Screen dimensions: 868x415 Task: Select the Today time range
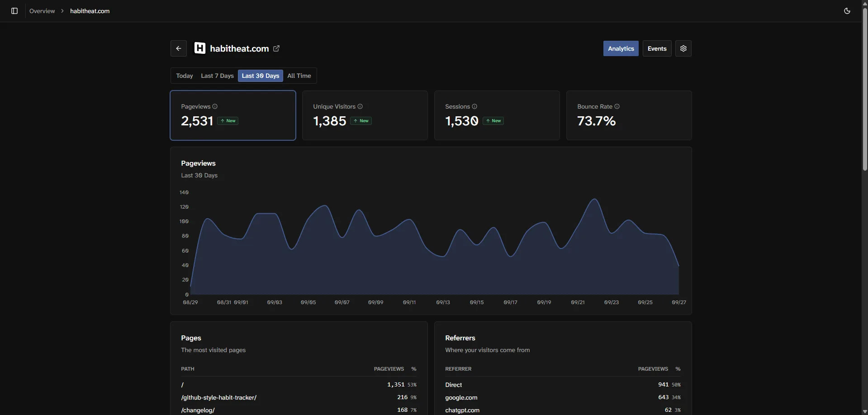tap(185, 76)
